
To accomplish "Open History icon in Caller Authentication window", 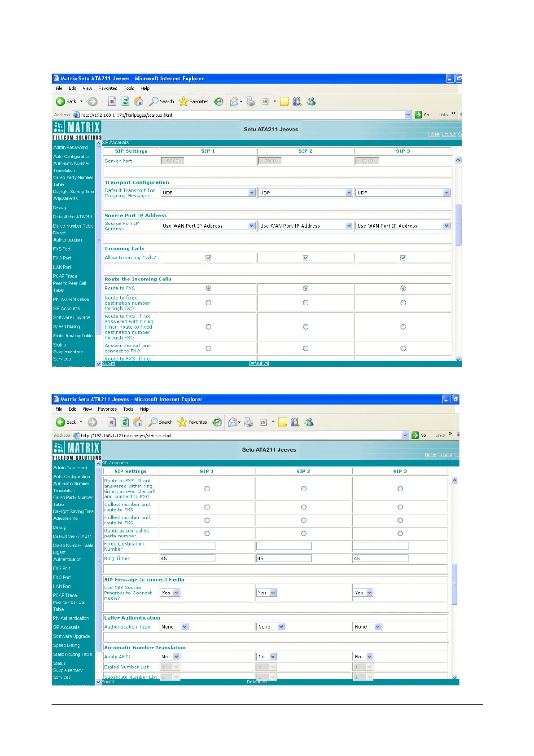I will pos(217,422).
